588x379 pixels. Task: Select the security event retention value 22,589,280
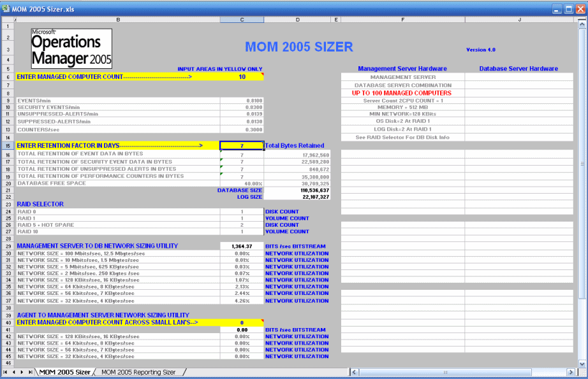[x=297, y=162]
